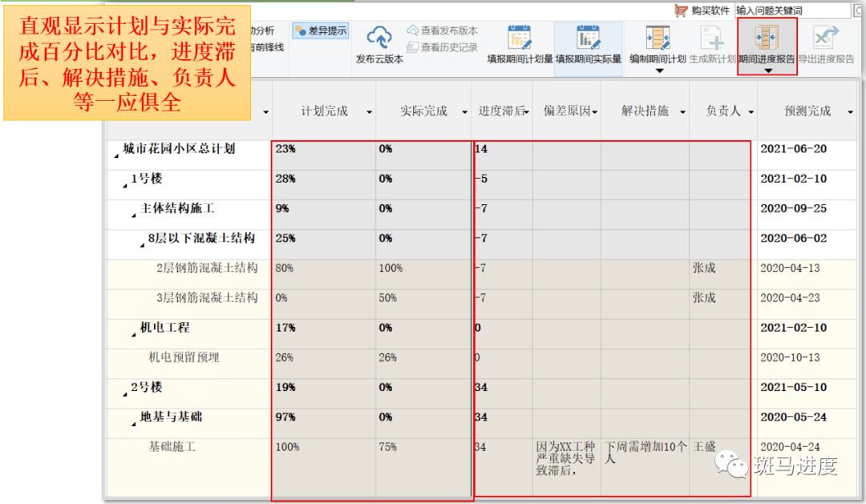The width and height of the screenshot is (866, 504).
Task: Click the 输入问题关键词 search field
Action: pos(792,10)
